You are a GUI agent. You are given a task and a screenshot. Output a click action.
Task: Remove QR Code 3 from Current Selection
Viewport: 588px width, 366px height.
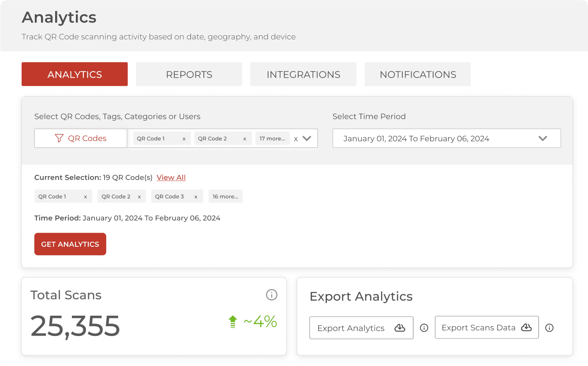click(x=196, y=197)
